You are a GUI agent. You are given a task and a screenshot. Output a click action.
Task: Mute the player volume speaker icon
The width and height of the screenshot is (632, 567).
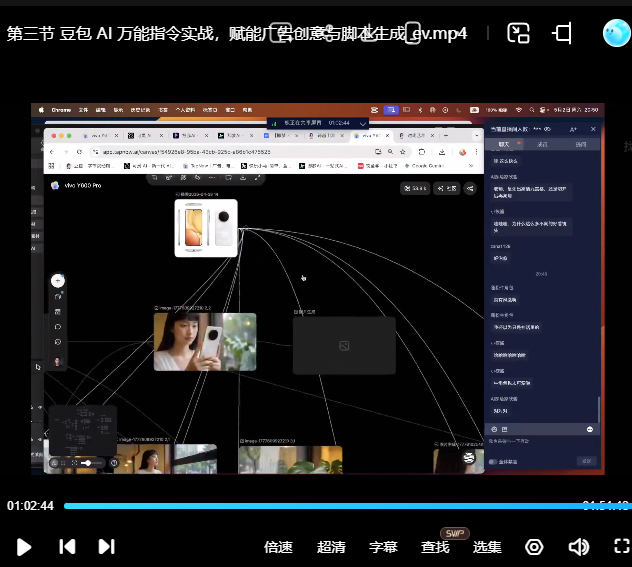tap(578, 547)
